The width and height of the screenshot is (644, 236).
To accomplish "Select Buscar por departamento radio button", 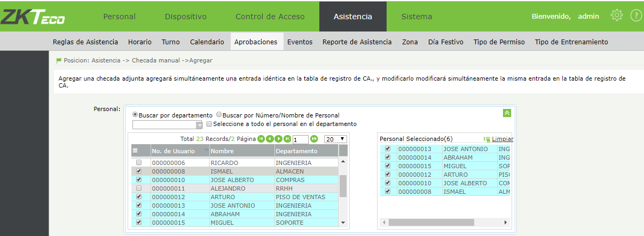I will (x=135, y=115).
